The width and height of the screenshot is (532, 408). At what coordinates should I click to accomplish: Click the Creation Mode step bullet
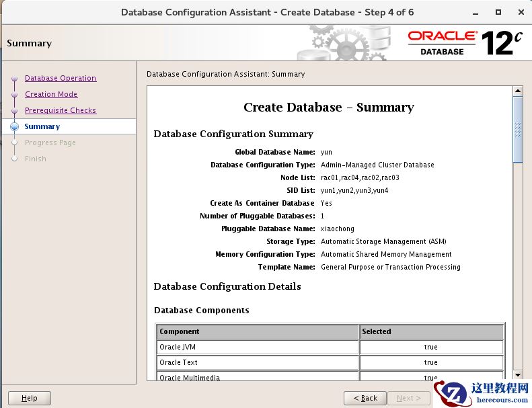pyautogui.click(x=14, y=95)
